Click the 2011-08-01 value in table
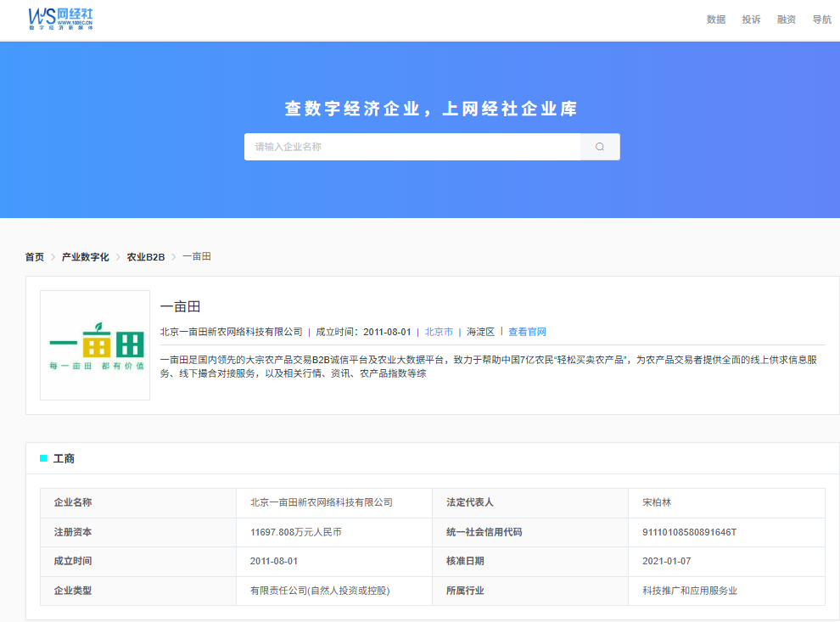The image size is (840, 622). (274, 561)
